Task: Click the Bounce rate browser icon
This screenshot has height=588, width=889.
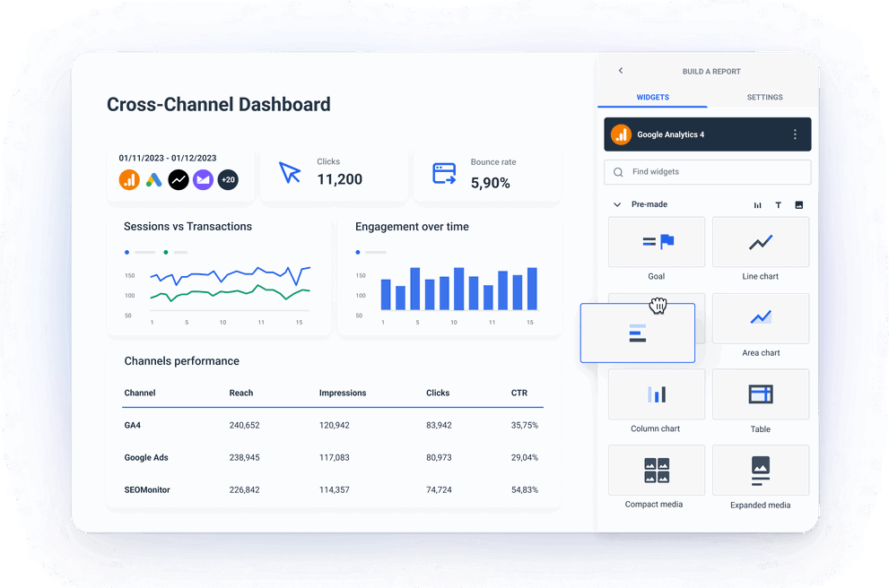Action: pyautogui.click(x=444, y=173)
